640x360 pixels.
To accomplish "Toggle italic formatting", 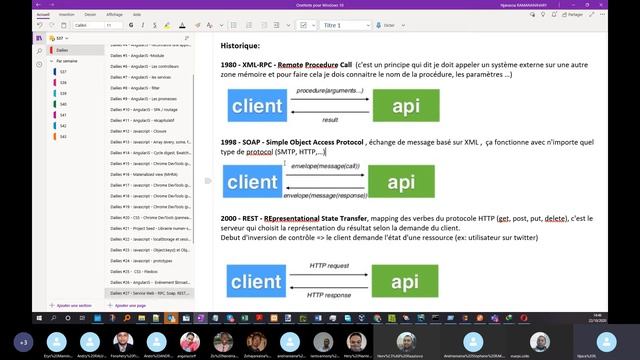I will pyautogui.click(x=143, y=25).
